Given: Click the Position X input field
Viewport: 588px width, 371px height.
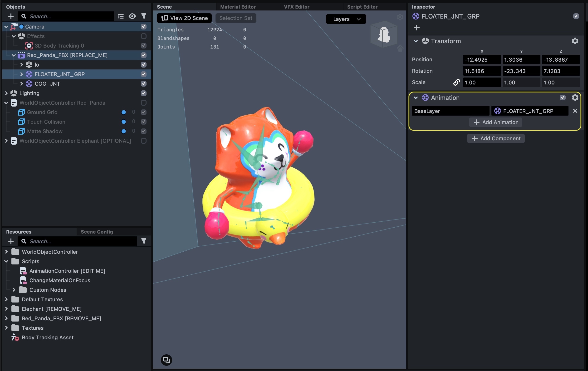Looking at the screenshot, I should (481, 60).
